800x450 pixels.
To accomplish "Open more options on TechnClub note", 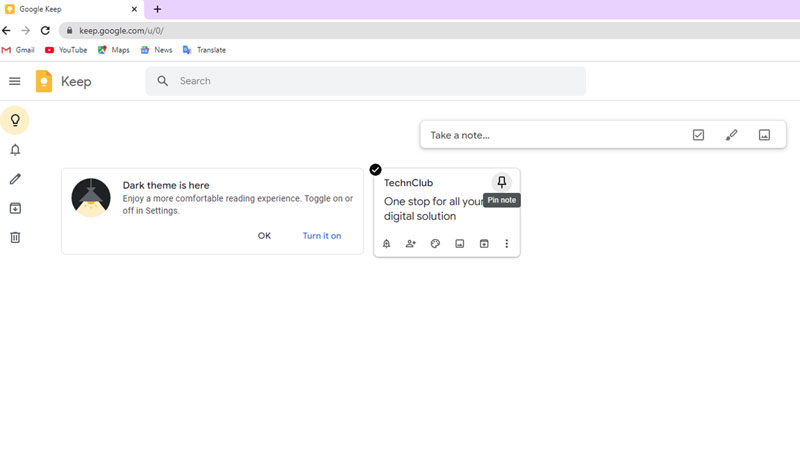I will pyautogui.click(x=507, y=243).
